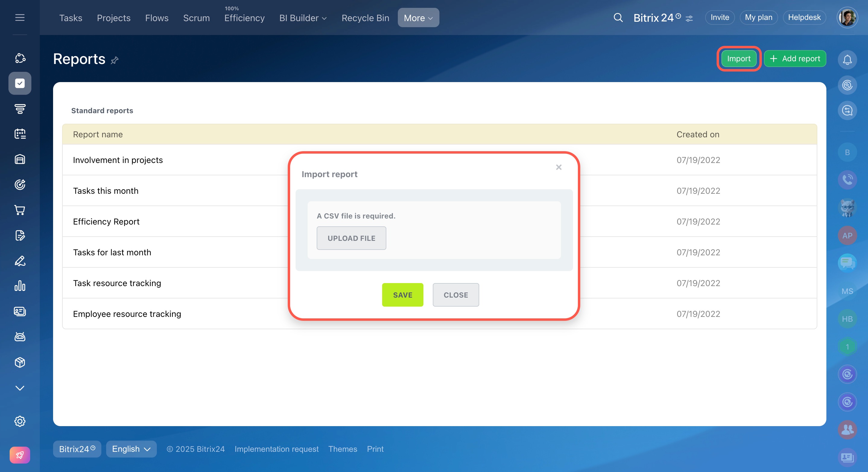Switch to the Scrum tab
The image size is (868, 472).
(196, 18)
